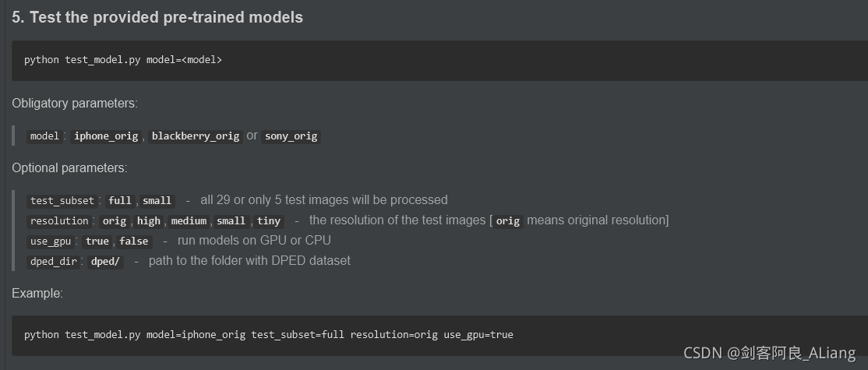Click the example command code block
868x370 pixels.
[x=439, y=335]
